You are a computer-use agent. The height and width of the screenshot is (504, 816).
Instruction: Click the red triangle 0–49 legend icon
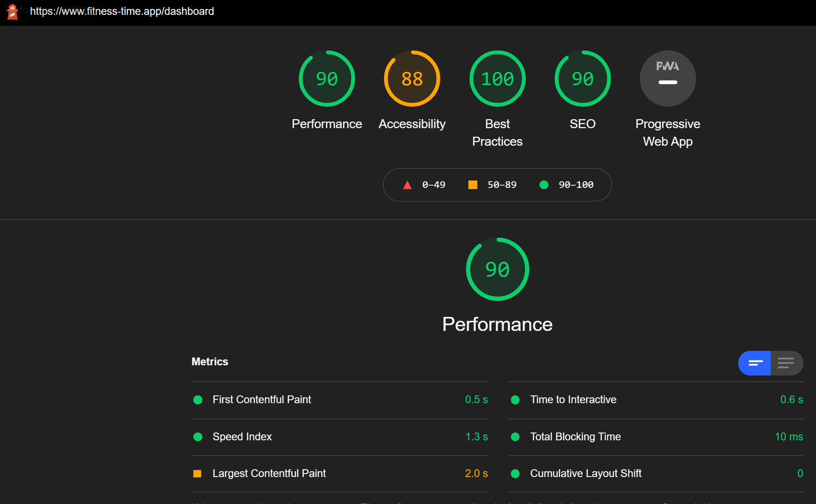[x=407, y=185]
